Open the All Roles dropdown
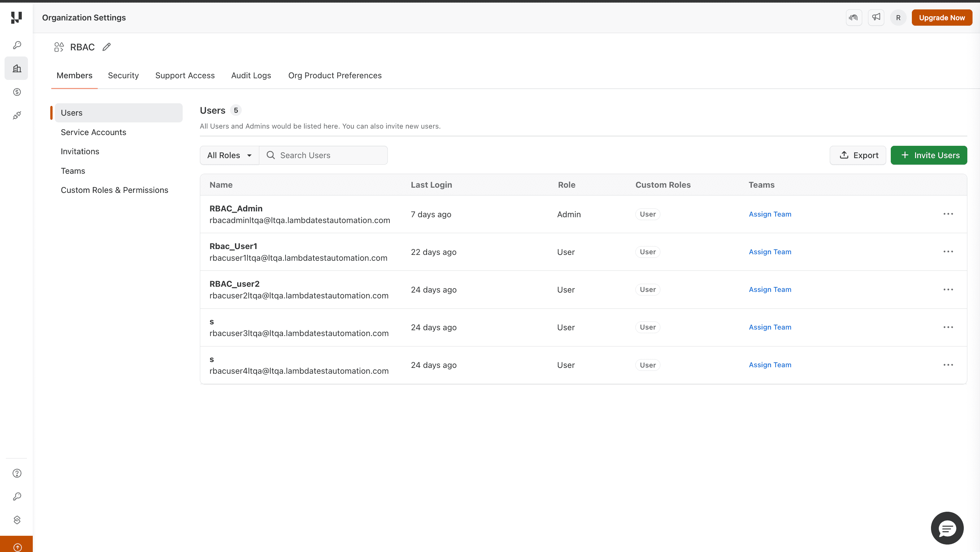This screenshot has height=552, width=980. 229,155
